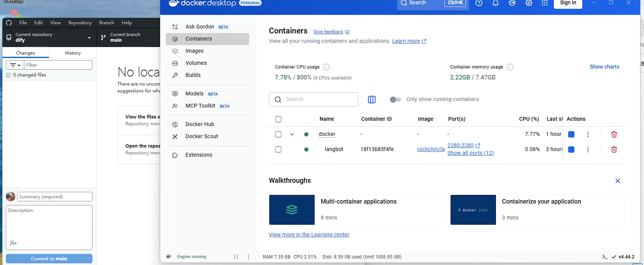
Task: Stop the docker compose stack
Action: pyautogui.click(x=571, y=135)
